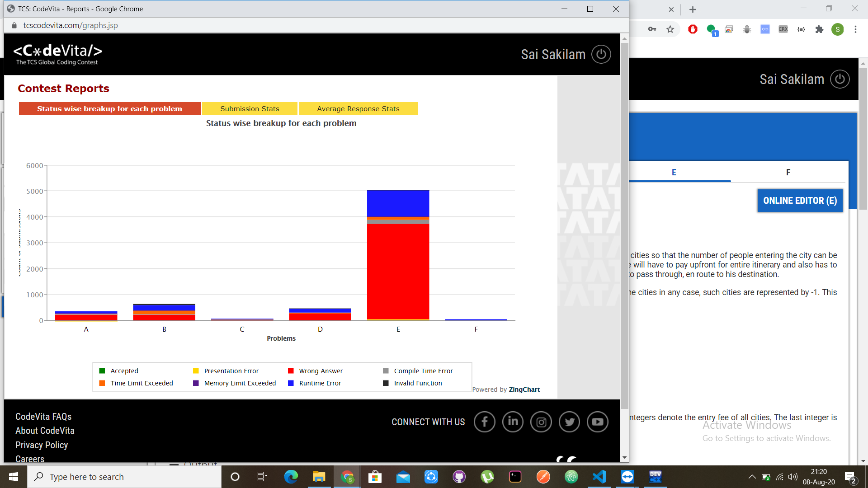The height and width of the screenshot is (488, 868).
Task: Open Visual Studio Code from taskbar
Action: click(599, 477)
